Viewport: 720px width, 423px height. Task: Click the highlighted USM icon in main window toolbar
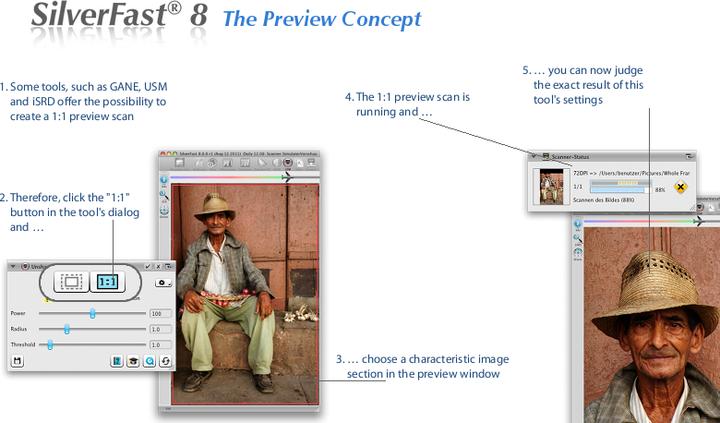click(288, 162)
